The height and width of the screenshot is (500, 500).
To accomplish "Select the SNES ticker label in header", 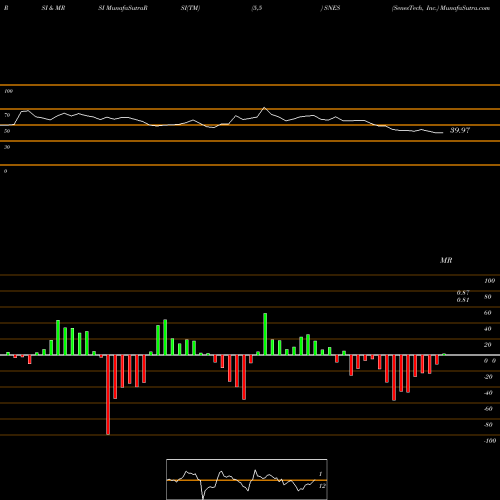I will tap(332, 8).
